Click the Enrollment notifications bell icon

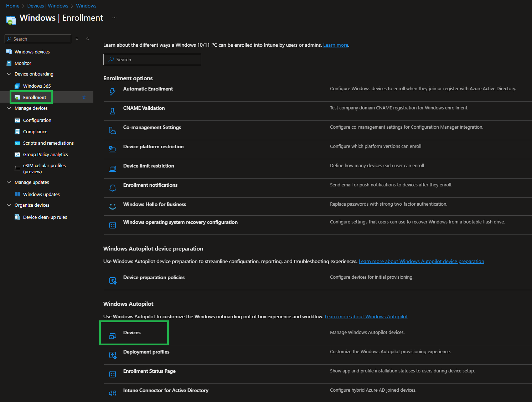click(x=113, y=188)
